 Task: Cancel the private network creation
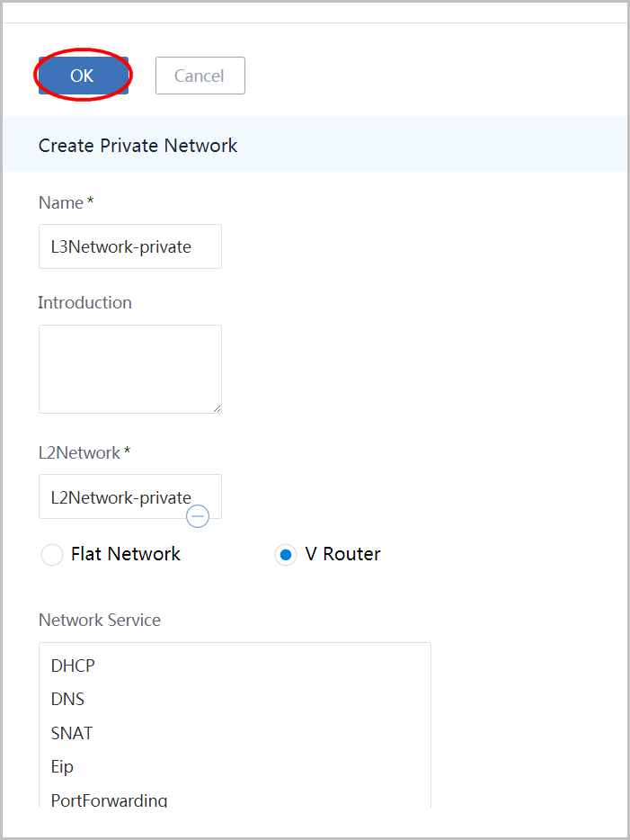(200, 76)
